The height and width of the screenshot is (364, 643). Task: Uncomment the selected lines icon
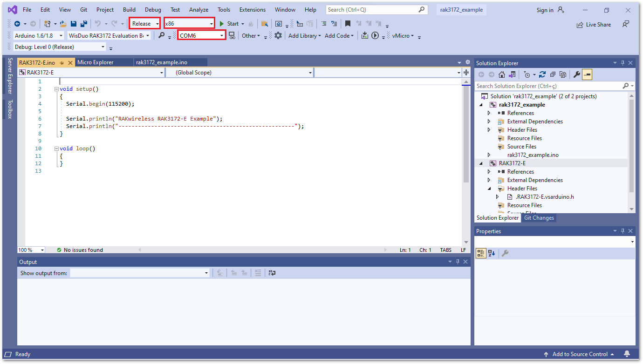click(x=334, y=24)
